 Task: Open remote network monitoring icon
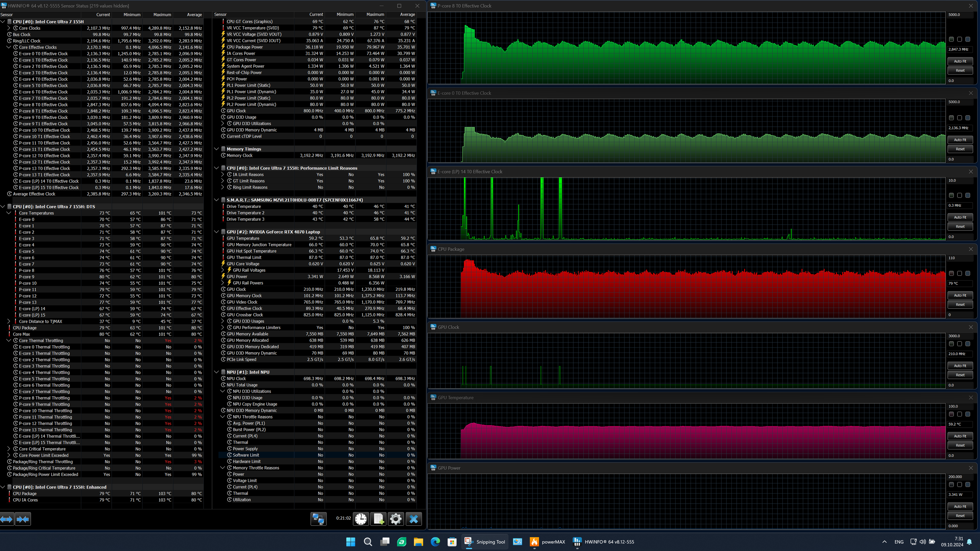[x=318, y=519]
